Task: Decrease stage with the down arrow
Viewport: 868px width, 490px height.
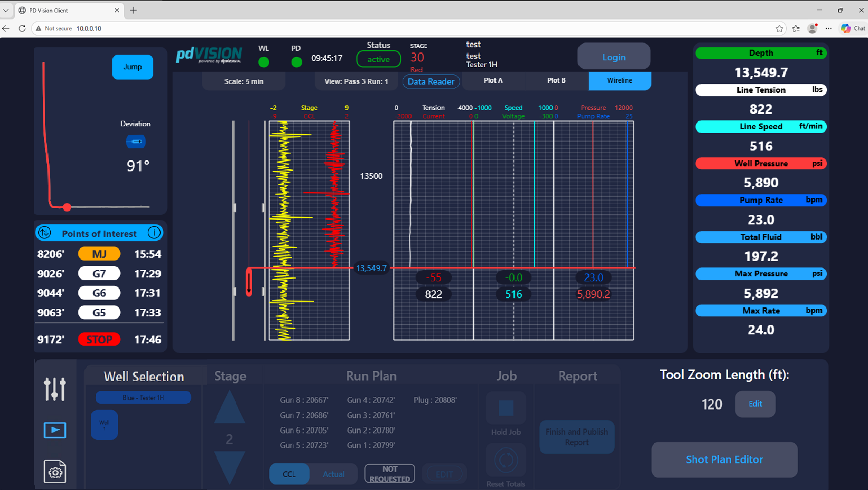Action: [x=230, y=467]
